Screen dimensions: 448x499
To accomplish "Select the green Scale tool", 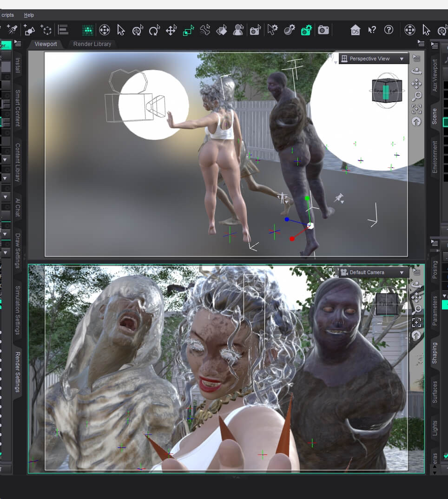I will [x=188, y=30].
